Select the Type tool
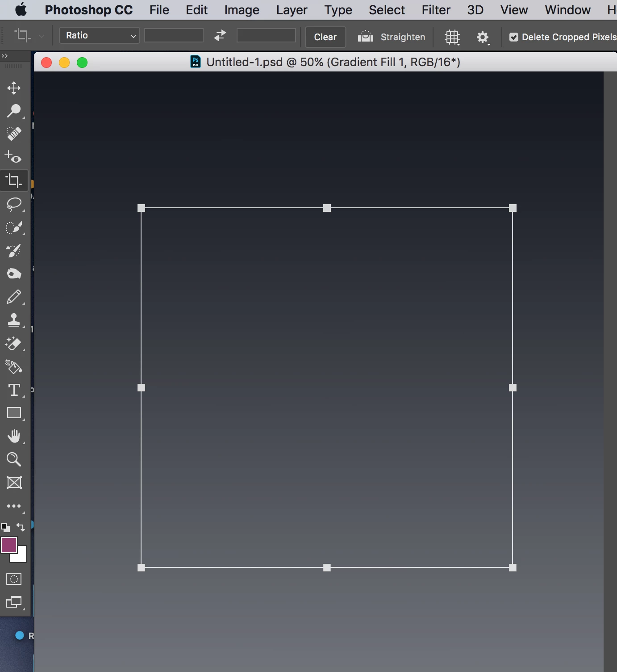 point(14,390)
